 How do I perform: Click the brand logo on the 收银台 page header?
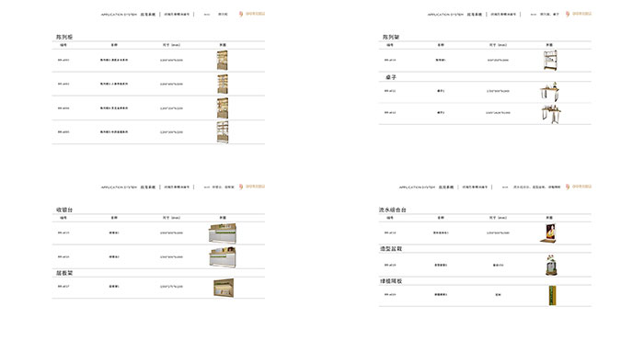(x=252, y=187)
